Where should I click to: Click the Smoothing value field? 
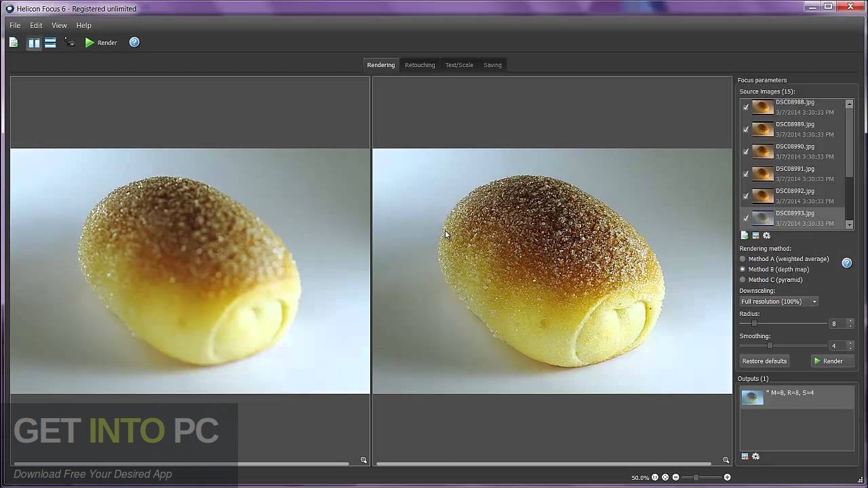[x=837, y=346]
